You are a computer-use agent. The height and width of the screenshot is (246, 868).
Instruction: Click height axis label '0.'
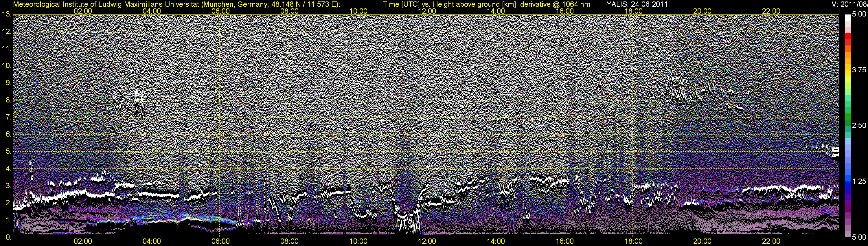[8, 238]
